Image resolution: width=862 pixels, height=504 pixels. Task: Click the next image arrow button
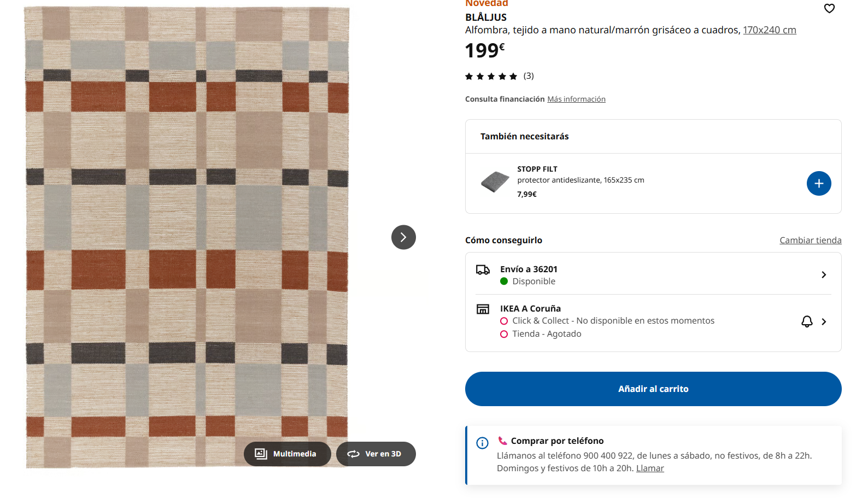coord(403,237)
